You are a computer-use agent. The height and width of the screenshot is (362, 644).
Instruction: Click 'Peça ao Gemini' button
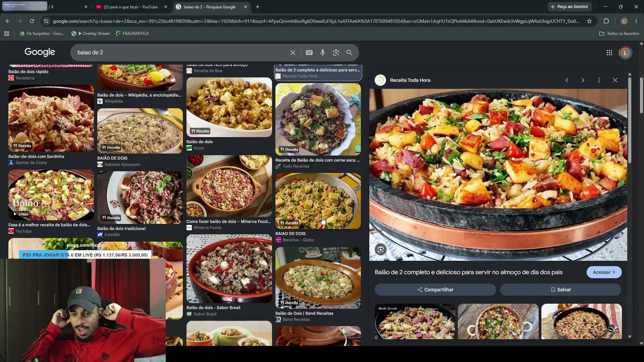pyautogui.click(x=570, y=7)
